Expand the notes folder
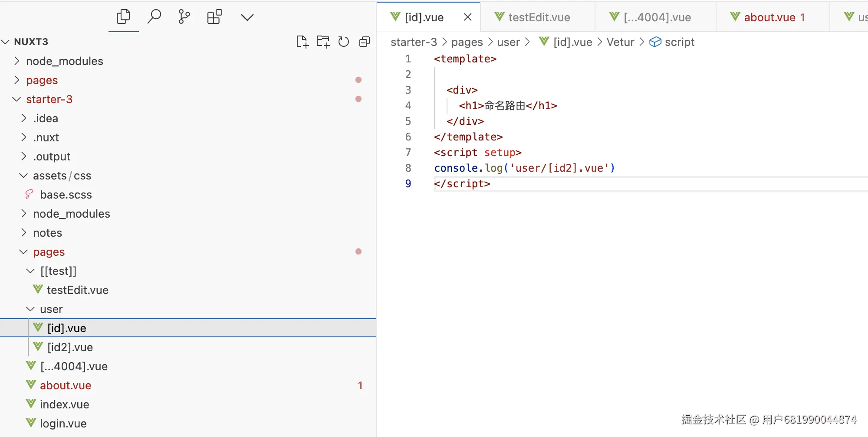This screenshot has width=868, height=437. (x=24, y=232)
